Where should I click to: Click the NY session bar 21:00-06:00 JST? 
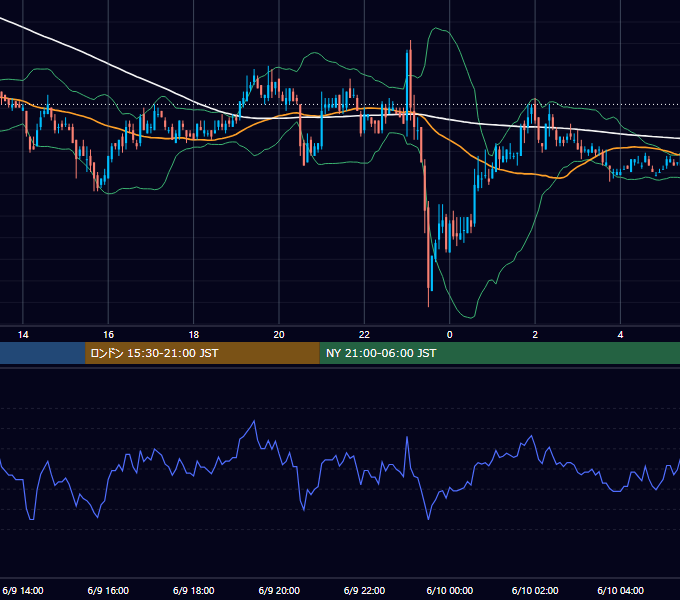pos(500,353)
